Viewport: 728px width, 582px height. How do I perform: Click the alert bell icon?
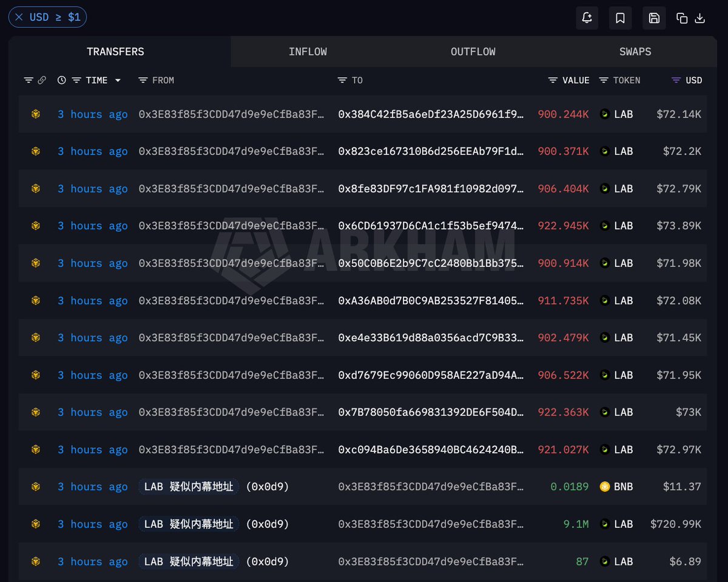[587, 18]
